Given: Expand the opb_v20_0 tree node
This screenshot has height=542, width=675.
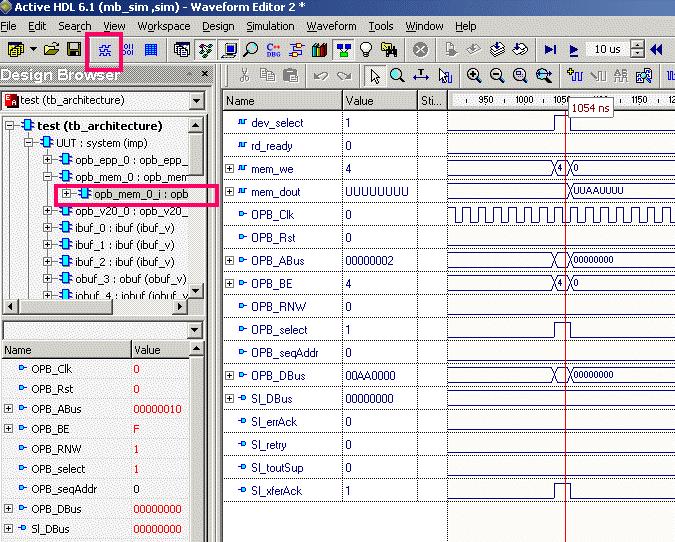Looking at the screenshot, I should point(47,211).
